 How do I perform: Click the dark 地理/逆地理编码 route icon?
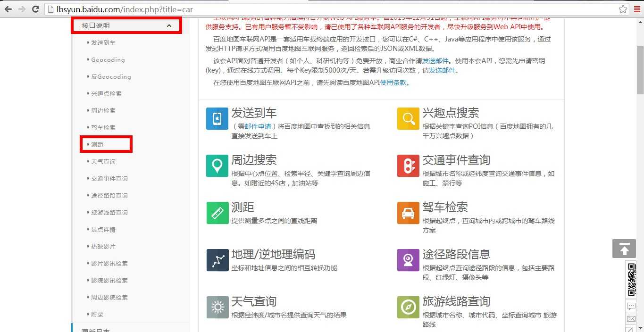pos(217,260)
